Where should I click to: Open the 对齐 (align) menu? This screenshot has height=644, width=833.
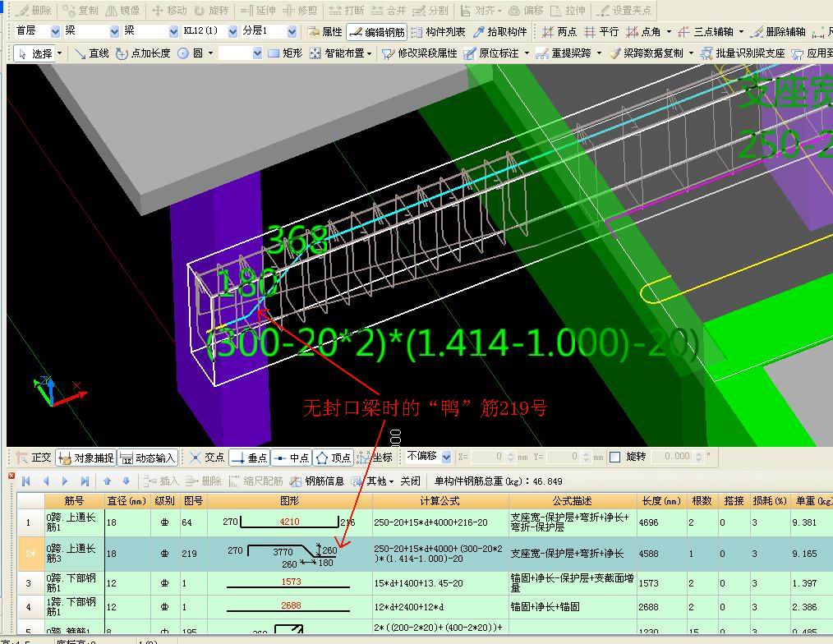(481, 11)
